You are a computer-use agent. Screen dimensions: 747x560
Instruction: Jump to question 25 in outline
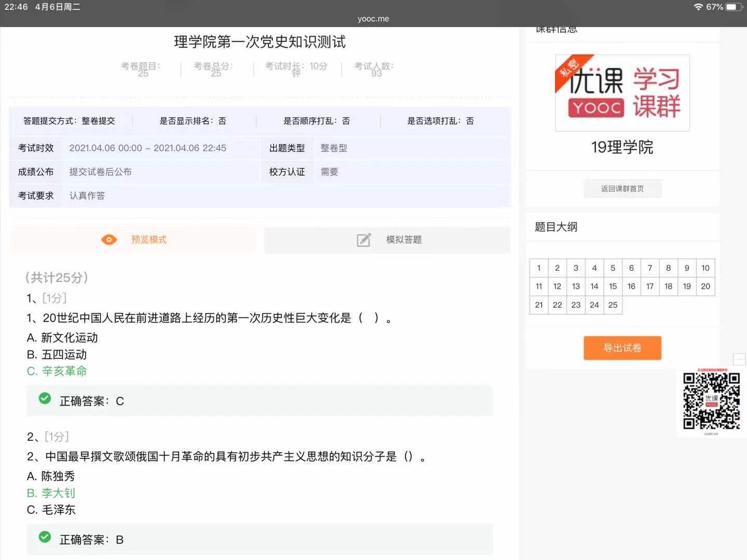pos(613,305)
